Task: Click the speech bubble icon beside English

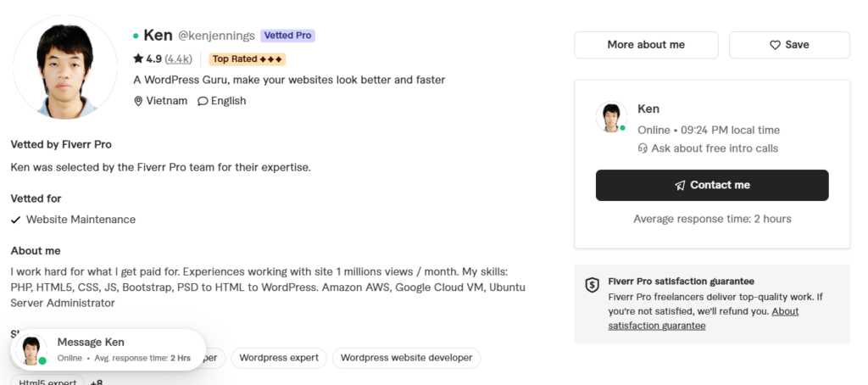Action: [203, 101]
